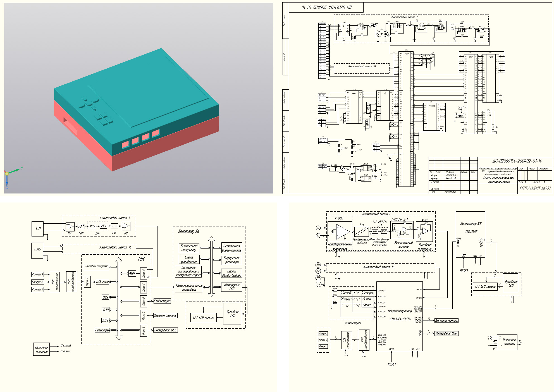Screen dimensions: 554x392
Task: Click the 'Порт A' block
Action: click(87, 282)
